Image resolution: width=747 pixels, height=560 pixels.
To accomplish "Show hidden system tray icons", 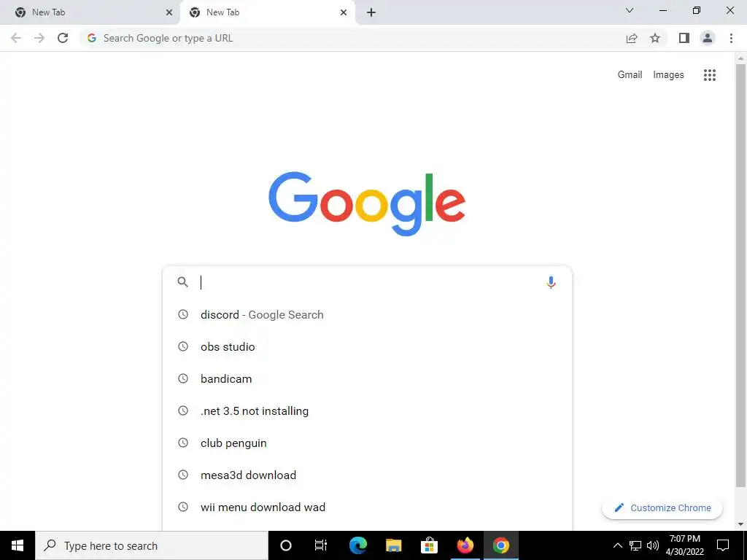I will pos(617,545).
